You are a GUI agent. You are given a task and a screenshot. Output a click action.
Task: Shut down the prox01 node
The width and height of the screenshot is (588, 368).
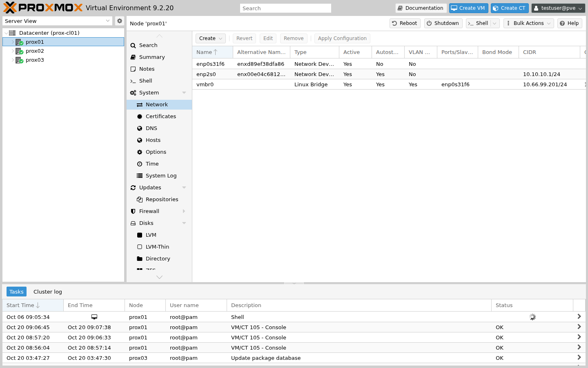(443, 23)
